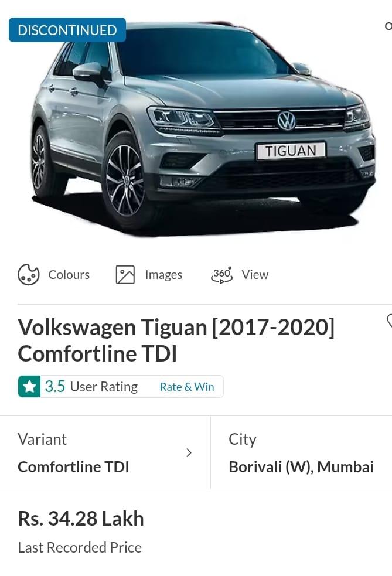Viewport: 392px width, 576px height.
Task: Tap the wishlist heart icon beside title
Action: point(390,321)
